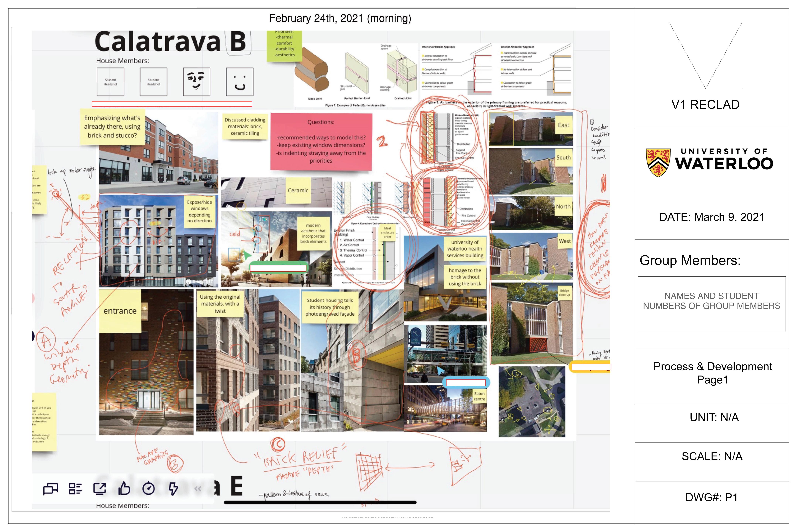Select the 'Eaton centre' sticky note
The image size is (798, 532).
click(479, 397)
